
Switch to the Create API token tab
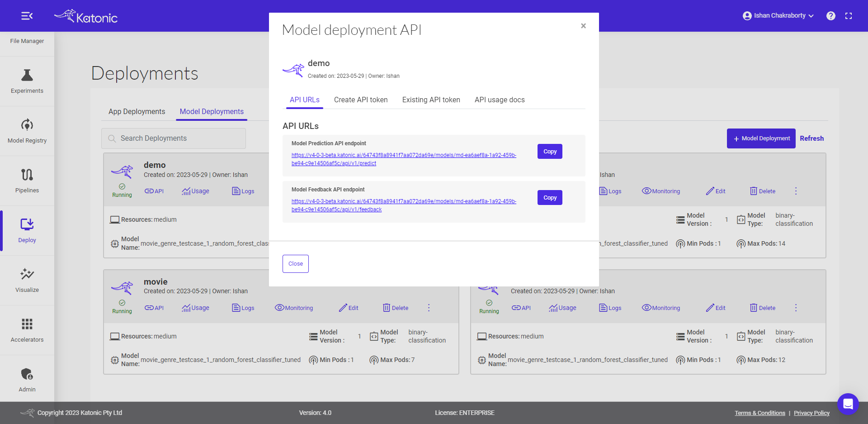tap(361, 100)
